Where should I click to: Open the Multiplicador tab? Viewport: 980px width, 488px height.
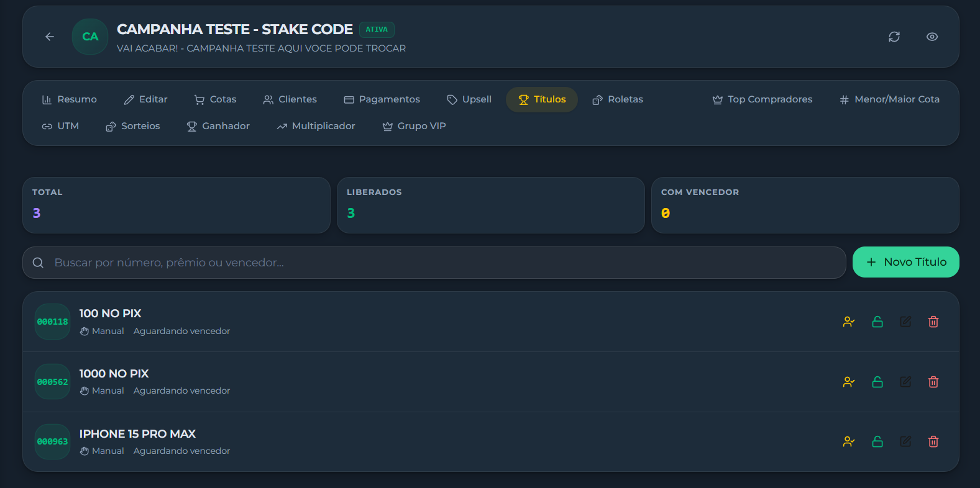316,126
